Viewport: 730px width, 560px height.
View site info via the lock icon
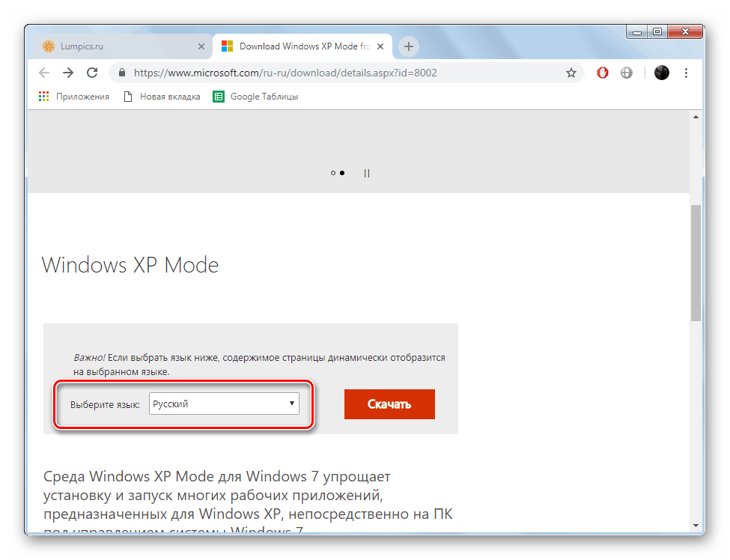pos(122,73)
